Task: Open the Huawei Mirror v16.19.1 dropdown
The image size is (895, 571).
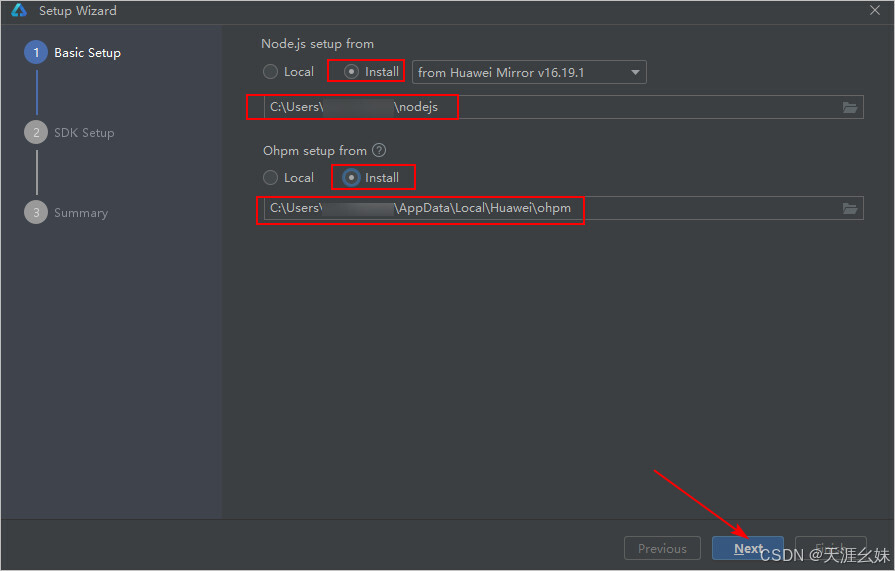Action: [529, 73]
